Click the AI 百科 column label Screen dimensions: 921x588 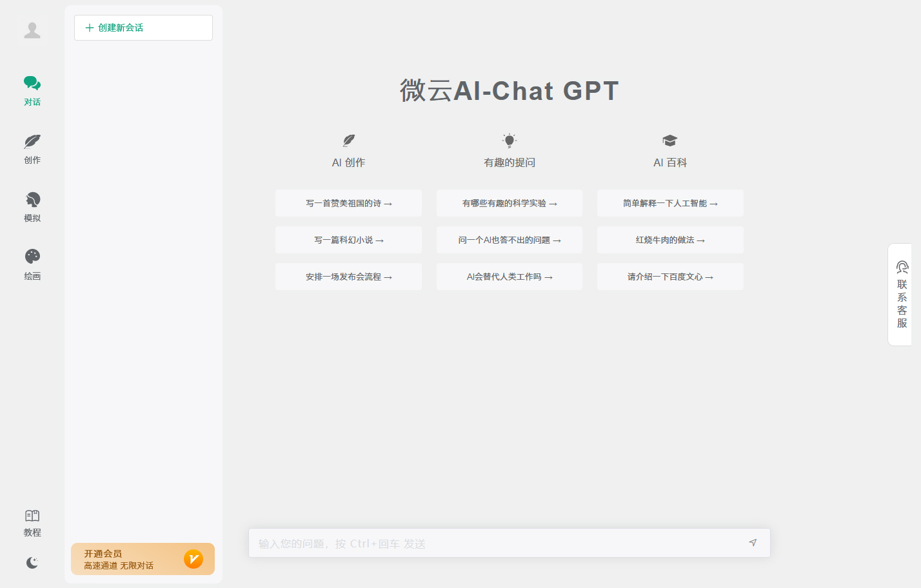(670, 162)
